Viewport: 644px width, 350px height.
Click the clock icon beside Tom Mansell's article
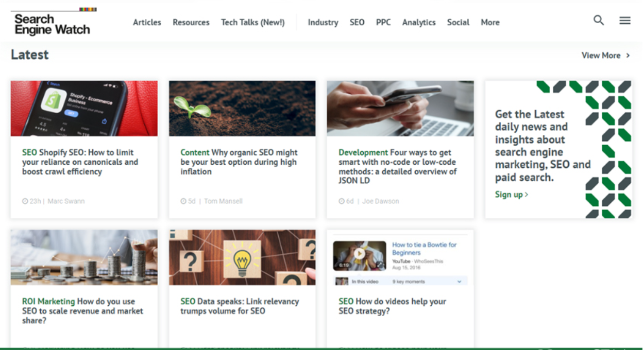(182, 201)
